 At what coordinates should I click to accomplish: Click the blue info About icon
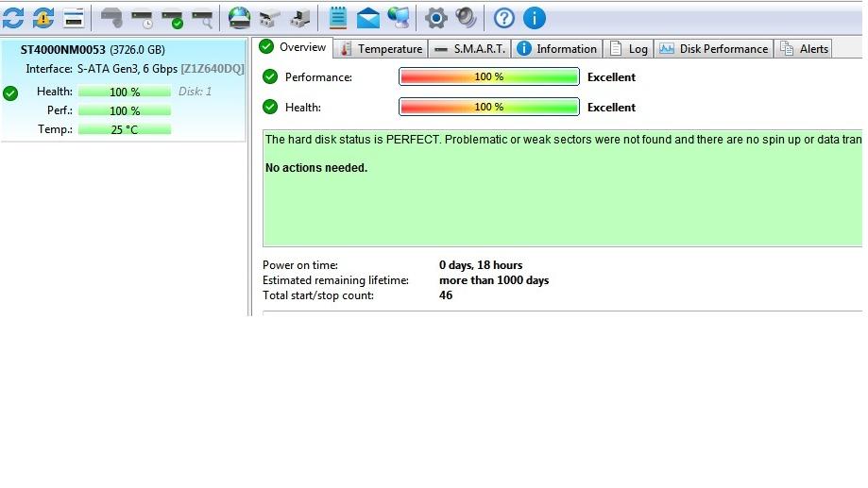tap(534, 18)
